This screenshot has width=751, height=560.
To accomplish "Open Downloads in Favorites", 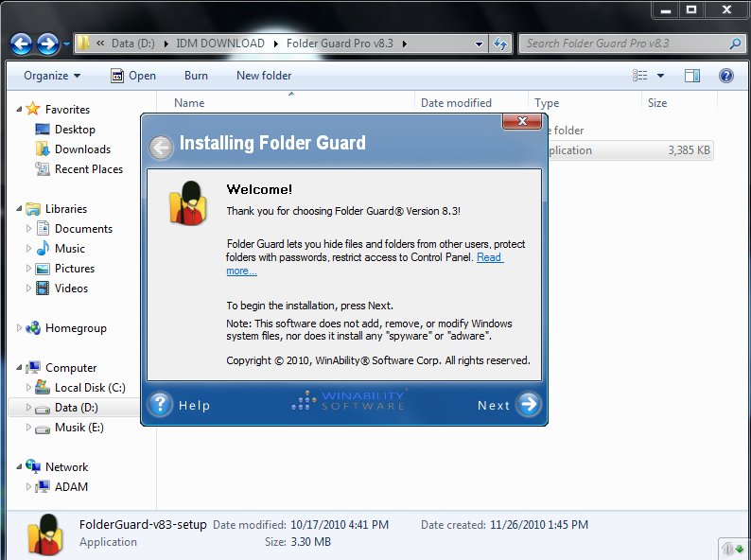I will coord(82,149).
